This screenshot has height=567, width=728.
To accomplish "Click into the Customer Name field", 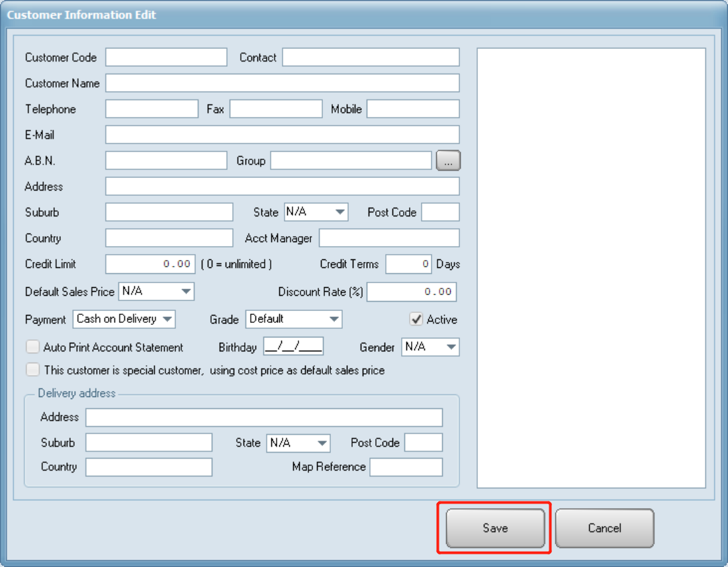I will (283, 83).
